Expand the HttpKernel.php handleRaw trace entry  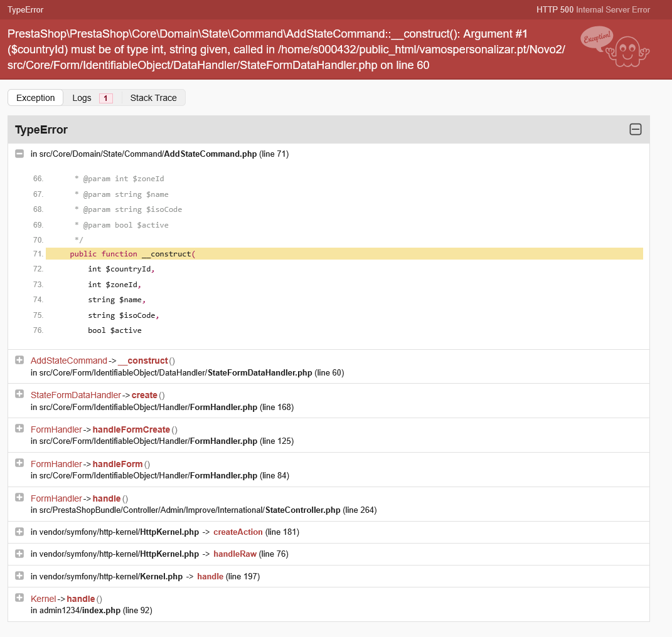[x=19, y=554]
